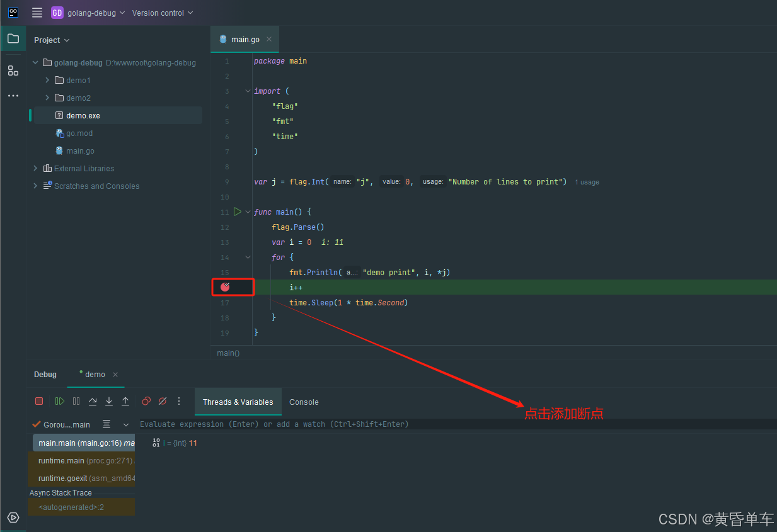
Task: Click the Step Out arrow icon
Action: [125, 401]
